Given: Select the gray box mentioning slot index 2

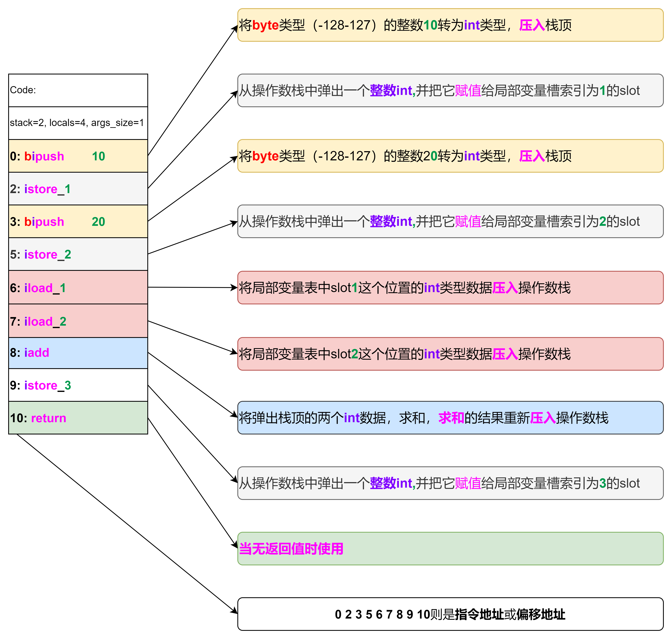Looking at the screenshot, I should (x=450, y=221).
